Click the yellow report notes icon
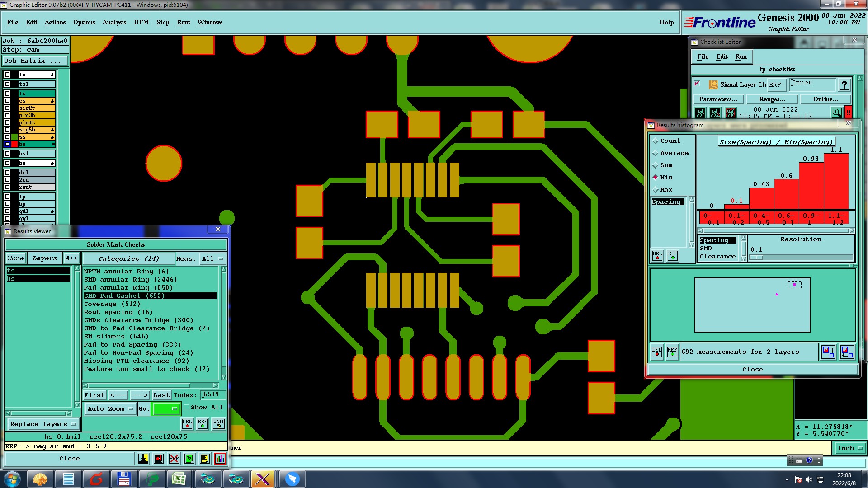 204,459
